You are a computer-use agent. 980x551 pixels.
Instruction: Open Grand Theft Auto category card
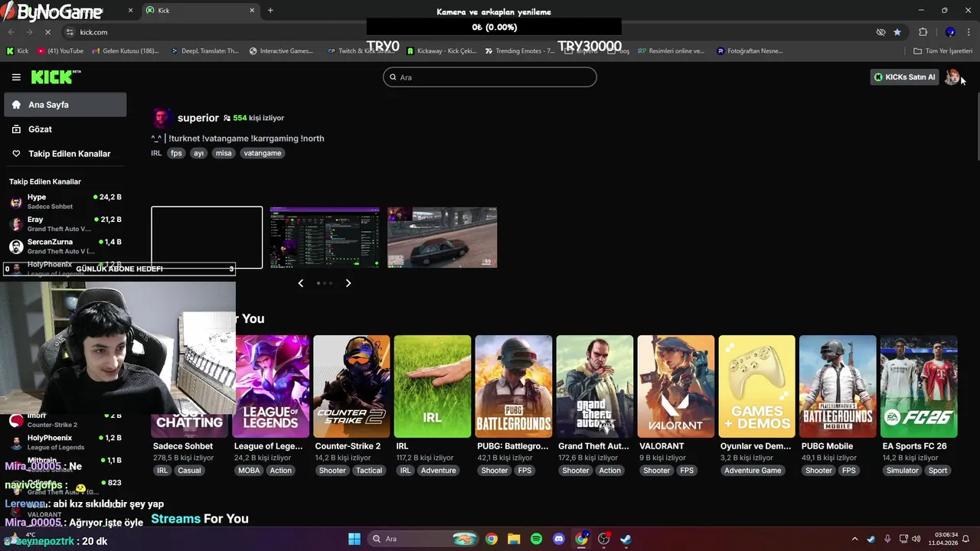pos(595,386)
